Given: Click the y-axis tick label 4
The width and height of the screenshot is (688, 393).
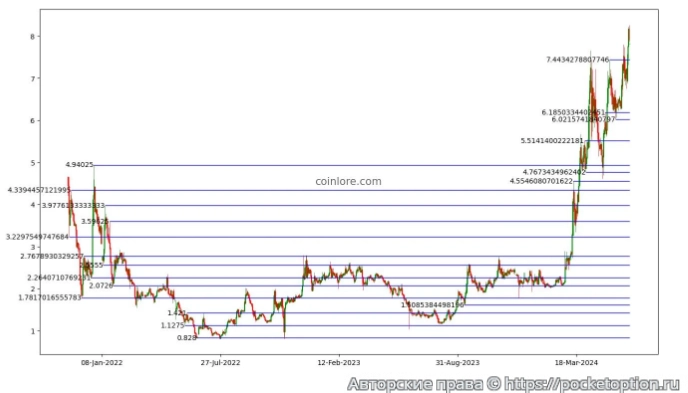Looking at the screenshot, I should click(32, 205).
